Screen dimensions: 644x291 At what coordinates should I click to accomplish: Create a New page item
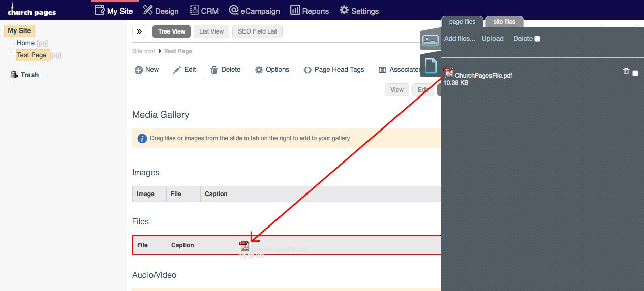pos(146,70)
